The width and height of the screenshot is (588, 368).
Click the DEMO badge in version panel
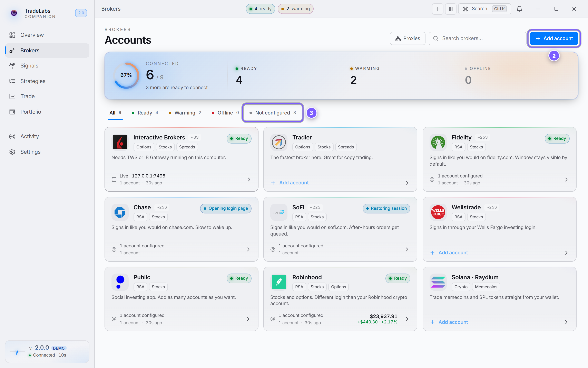coord(59,348)
